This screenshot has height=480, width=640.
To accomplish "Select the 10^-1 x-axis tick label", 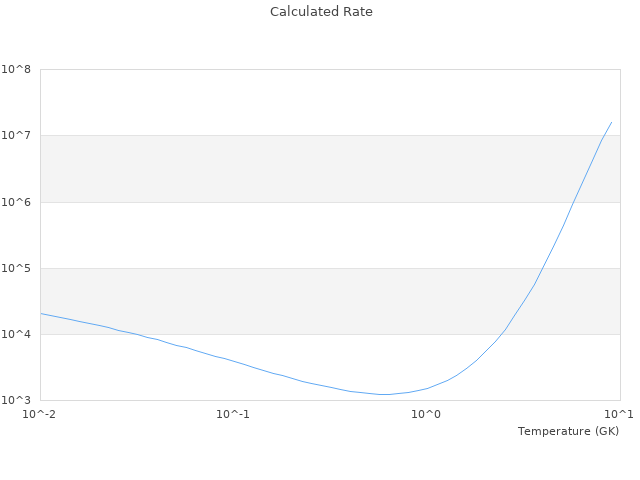I will [233, 414].
